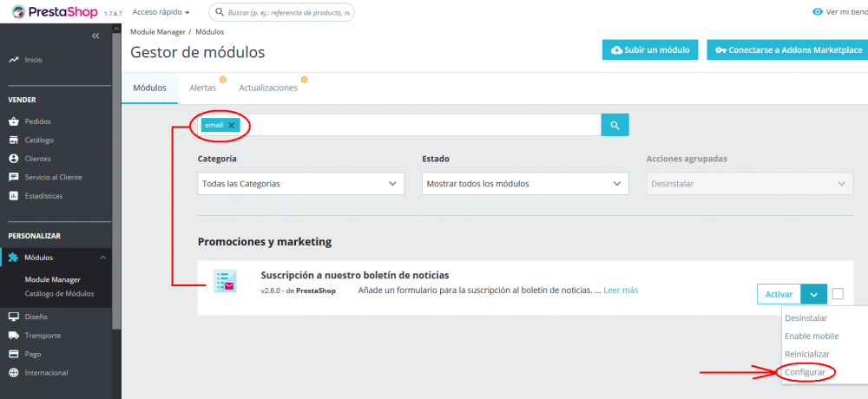Viewport: 868px width, 399px height.
Task: Collapse the sidebar with double-chevron icon
Action: click(95, 36)
